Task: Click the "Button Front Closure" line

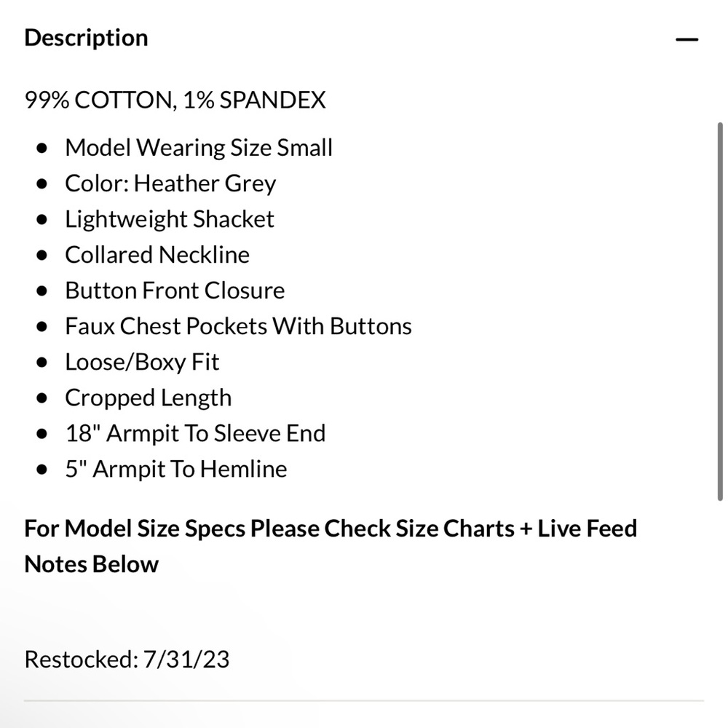Action: (x=175, y=290)
